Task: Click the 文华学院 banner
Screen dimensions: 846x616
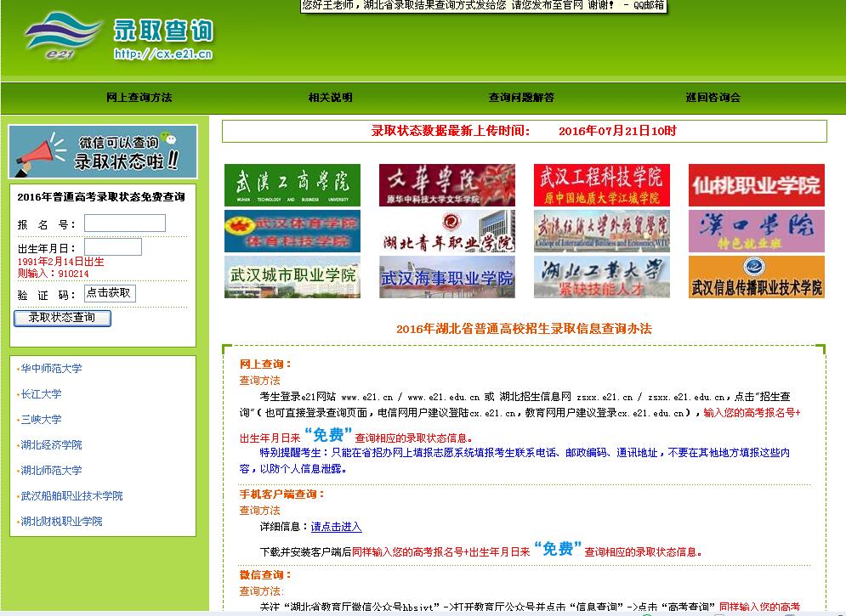Action: click(446, 185)
